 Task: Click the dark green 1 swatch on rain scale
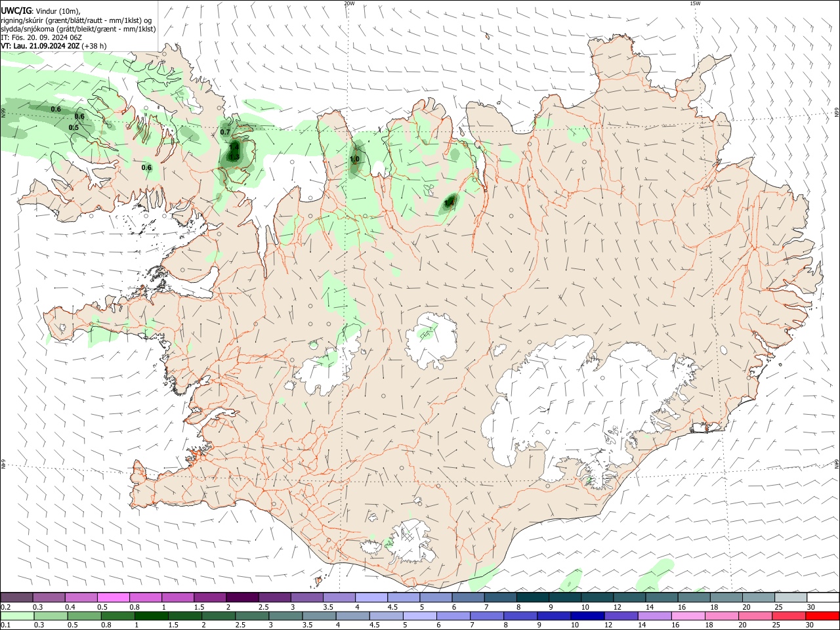click(151, 616)
